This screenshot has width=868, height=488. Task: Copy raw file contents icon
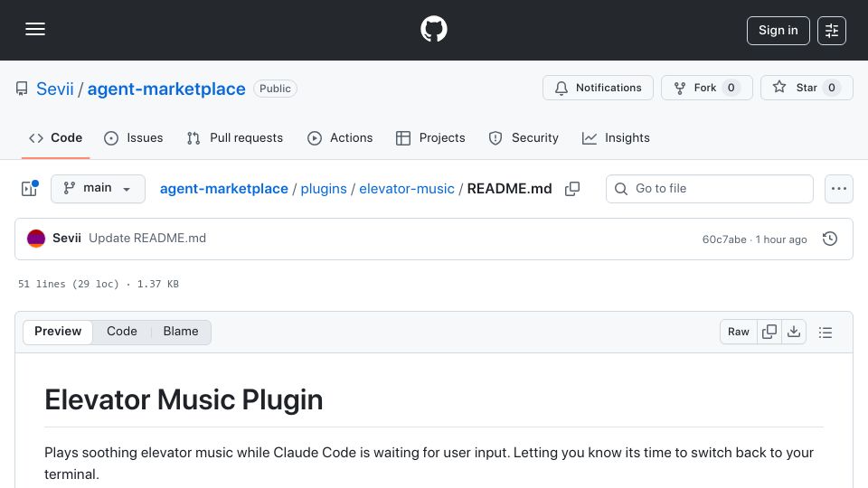(x=769, y=332)
